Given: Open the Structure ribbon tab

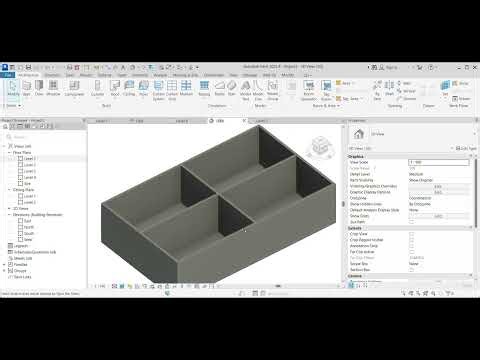Looking at the screenshot, I should pos(52,75).
